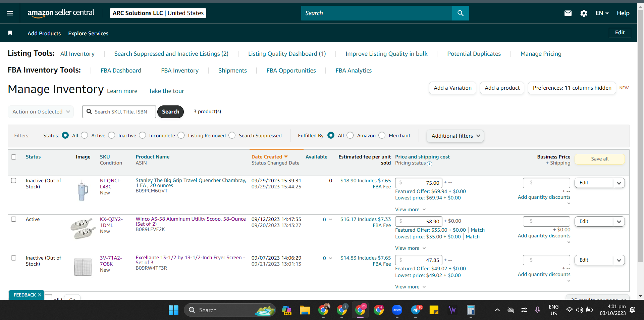
Task: Close the FEEDBACK tab with X
Action: (40, 295)
